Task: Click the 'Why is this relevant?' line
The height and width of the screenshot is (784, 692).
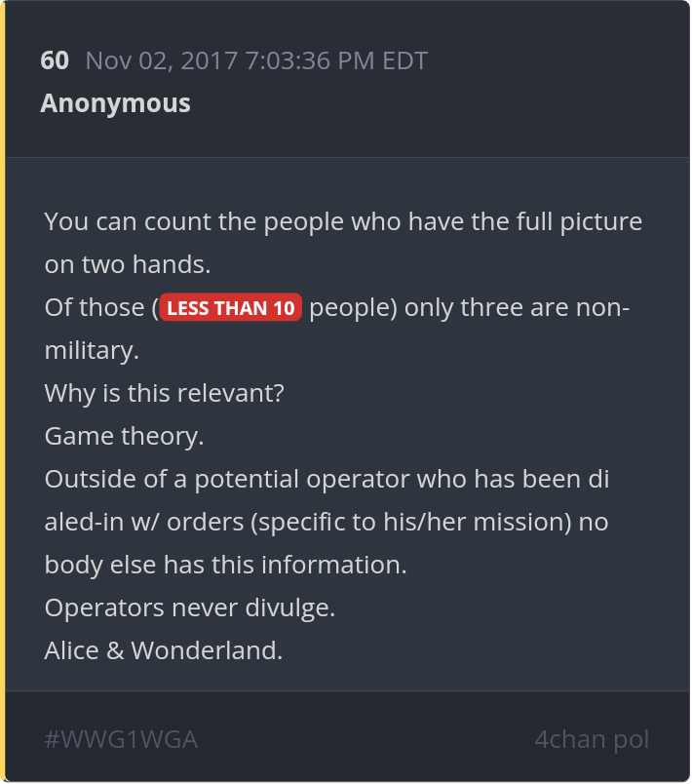Action: (x=164, y=394)
